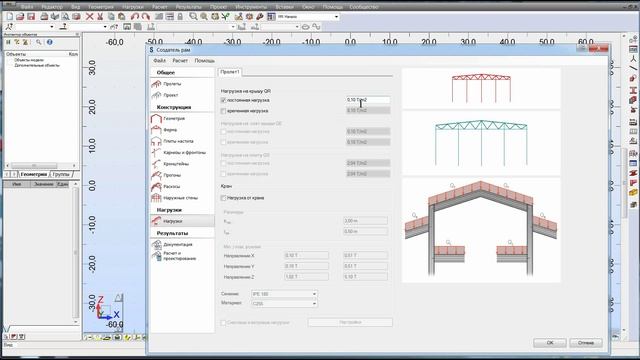The image size is (640, 360).
Task: Tick Снеговые и ветровые нагрузки checkbox
Action: (x=223, y=322)
